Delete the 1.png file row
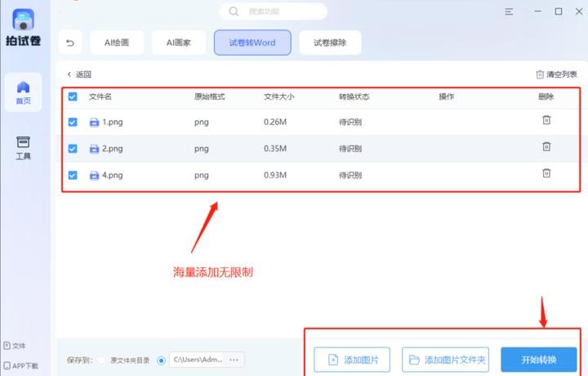The image size is (588, 376). pyautogui.click(x=546, y=121)
